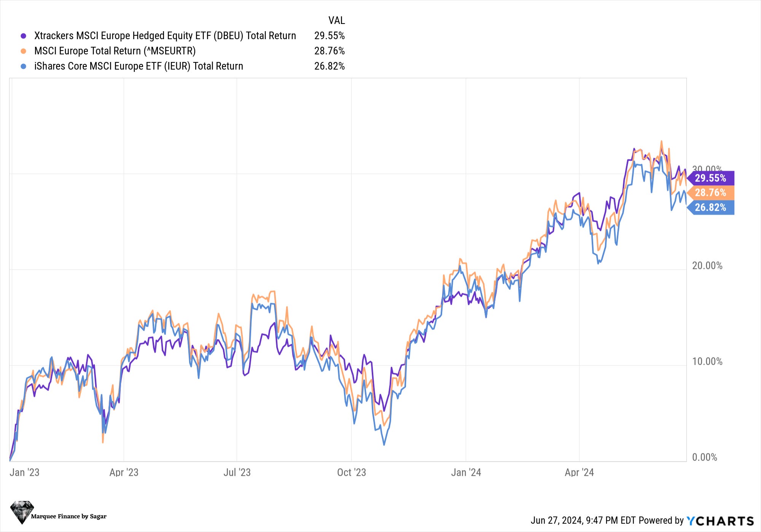Click the Jan '23 x-axis label
The width and height of the screenshot is (761, 532).
tap(24, 472)
